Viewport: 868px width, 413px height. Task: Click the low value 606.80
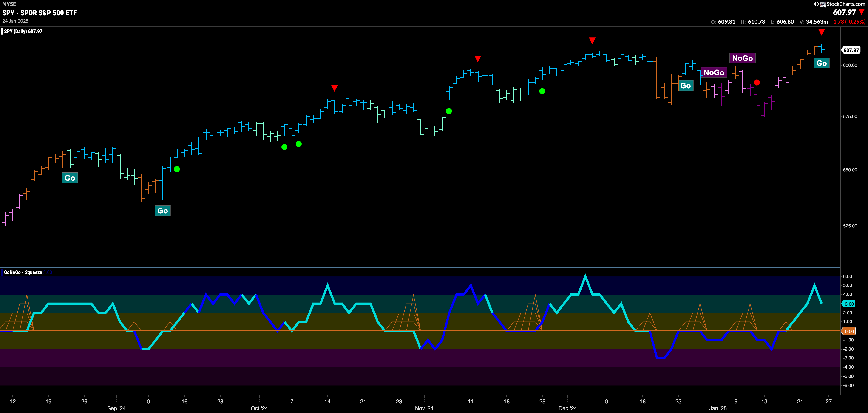785,22
